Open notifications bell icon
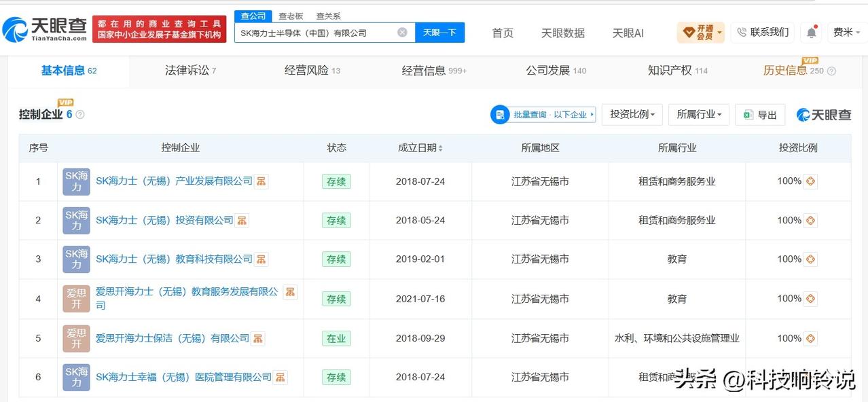 click(812, 32)
